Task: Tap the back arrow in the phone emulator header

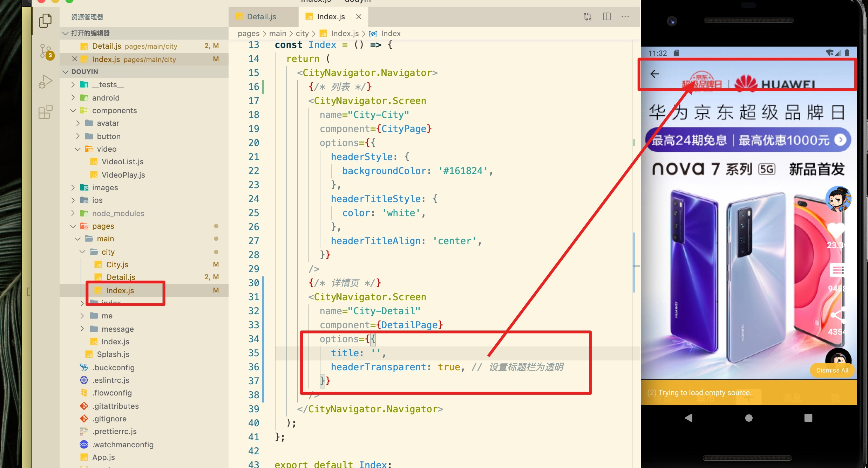Action: point(655,74)
